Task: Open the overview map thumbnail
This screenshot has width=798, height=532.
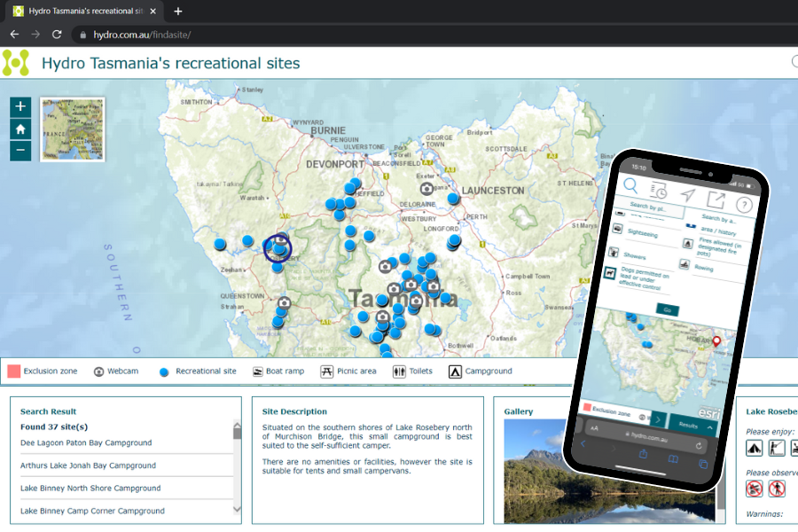Action: pyautogui.click(x=73, y=129)
